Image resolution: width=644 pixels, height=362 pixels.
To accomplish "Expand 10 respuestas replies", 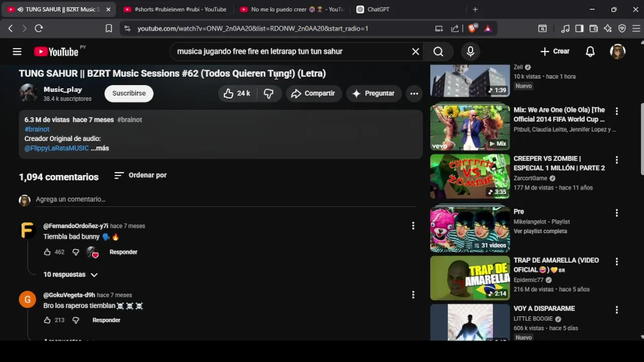I will click(x=70, y=275).
